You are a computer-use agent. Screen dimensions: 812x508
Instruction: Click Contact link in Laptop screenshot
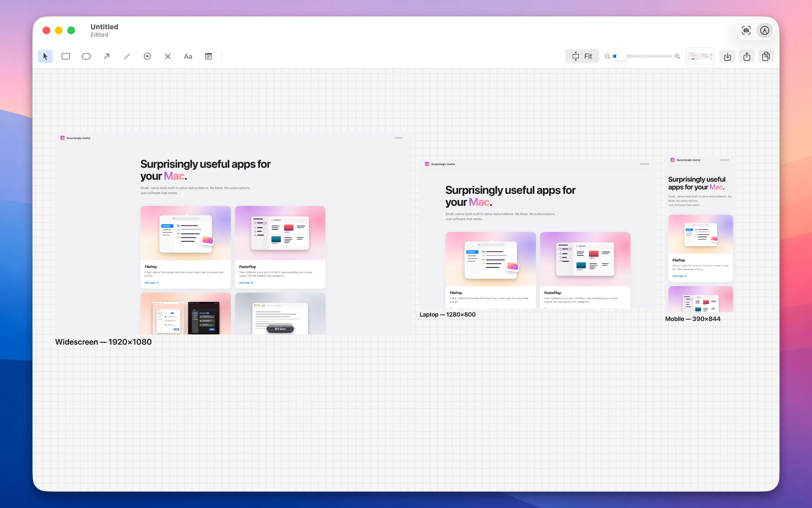644,164
